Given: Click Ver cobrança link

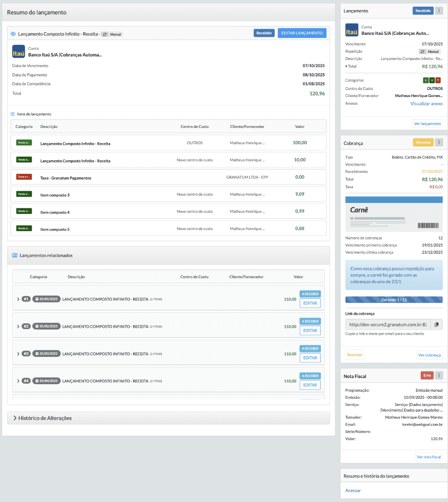Looking at the screenshot, I should [429, 355].
